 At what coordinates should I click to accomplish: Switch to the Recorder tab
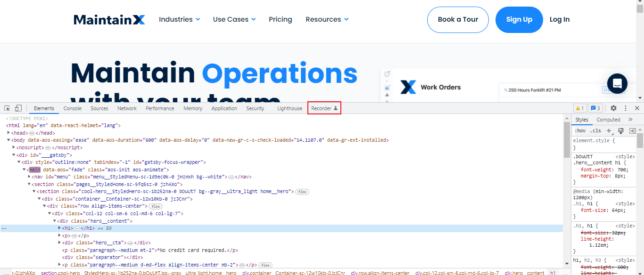point(324,108)
